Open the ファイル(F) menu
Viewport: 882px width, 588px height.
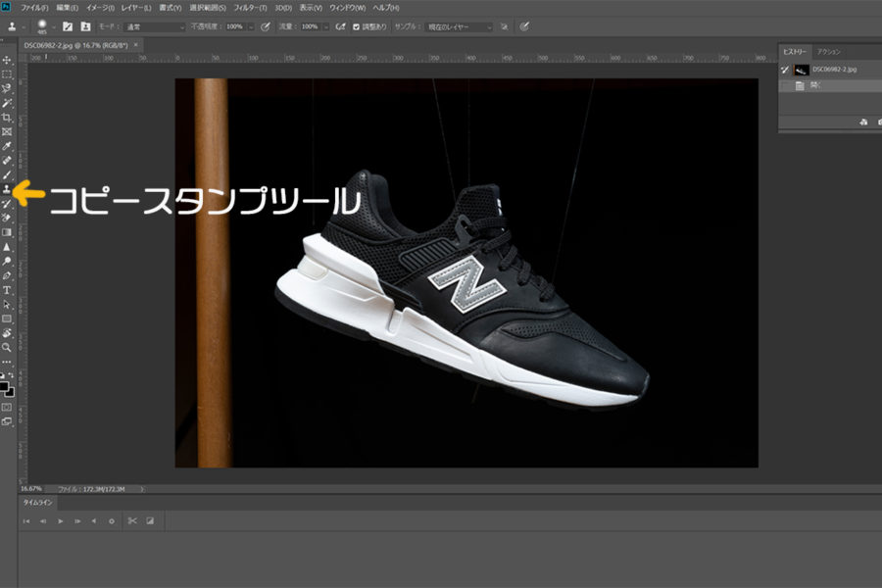(34, 8)
